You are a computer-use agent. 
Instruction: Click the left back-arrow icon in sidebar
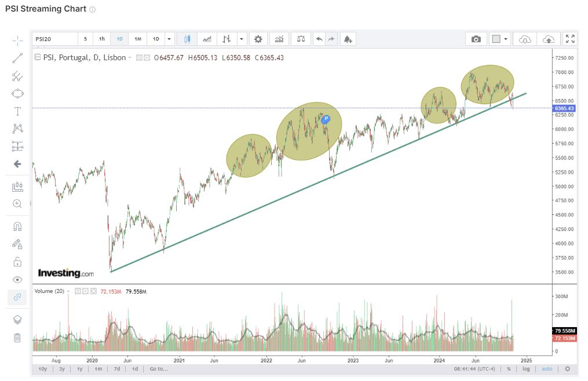17,164
